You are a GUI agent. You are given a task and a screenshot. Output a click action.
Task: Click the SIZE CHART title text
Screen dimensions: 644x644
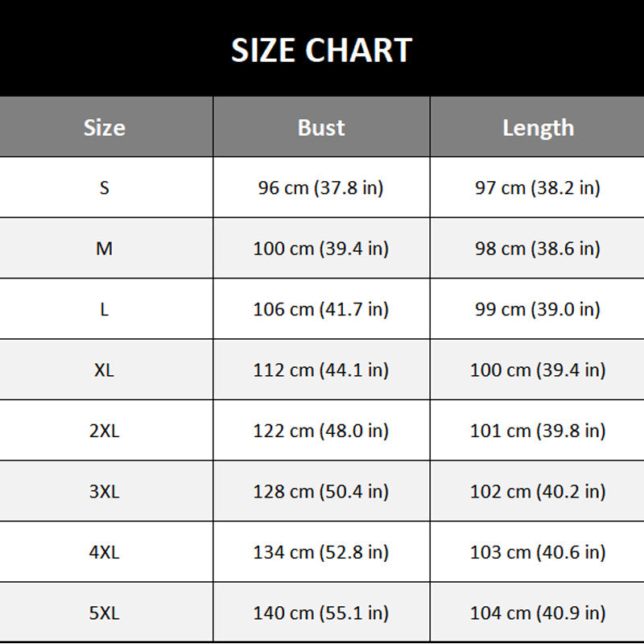tap(321, 50)
